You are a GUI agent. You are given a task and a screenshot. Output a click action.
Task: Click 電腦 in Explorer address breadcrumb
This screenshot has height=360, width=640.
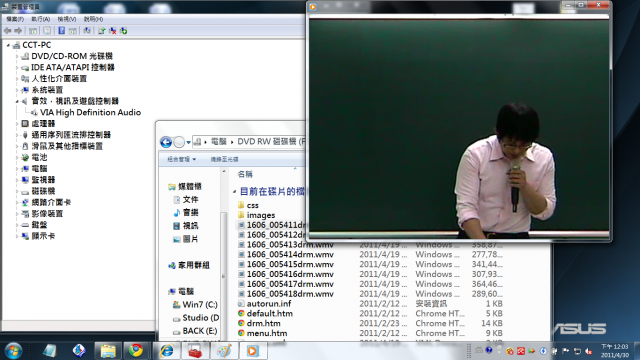click(218, 142)
